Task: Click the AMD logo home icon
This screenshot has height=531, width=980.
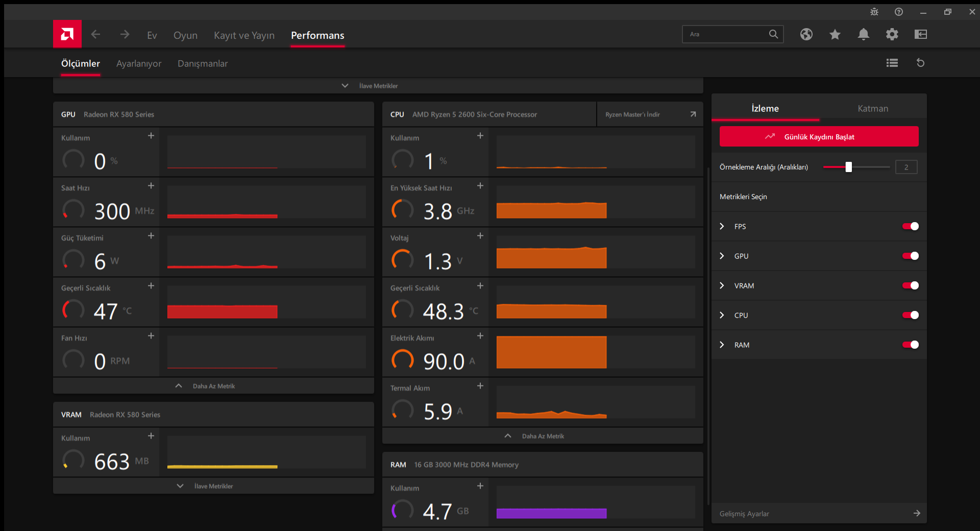Action: click(67, 34)
